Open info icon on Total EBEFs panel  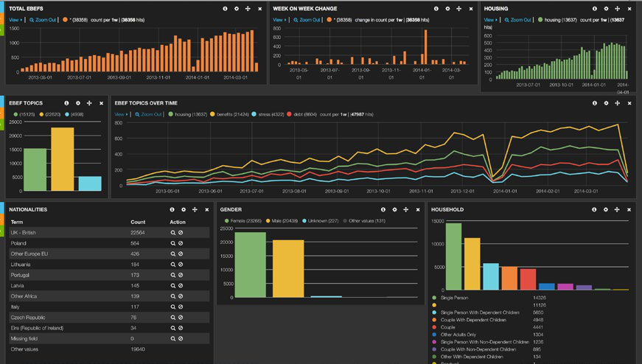[225, 9]
